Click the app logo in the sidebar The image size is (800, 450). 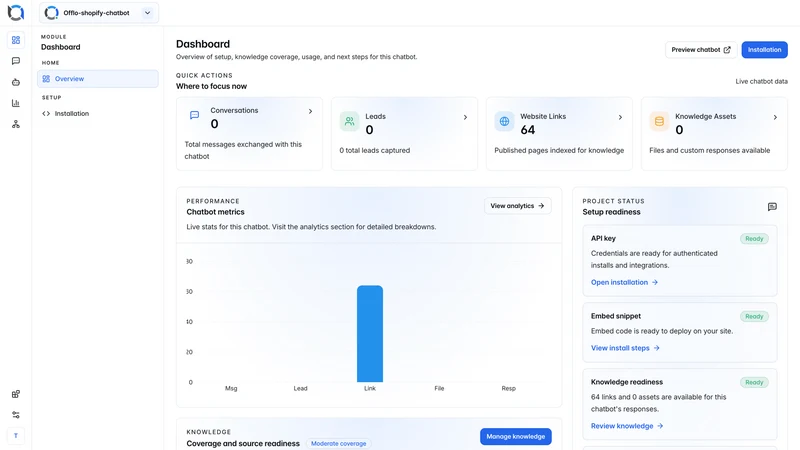point(16,12)
